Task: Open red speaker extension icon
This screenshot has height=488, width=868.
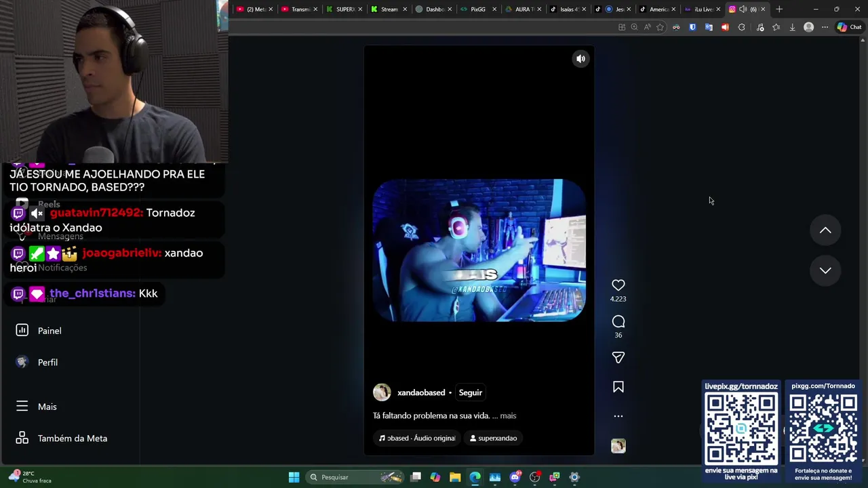Action: pos(725,27)
